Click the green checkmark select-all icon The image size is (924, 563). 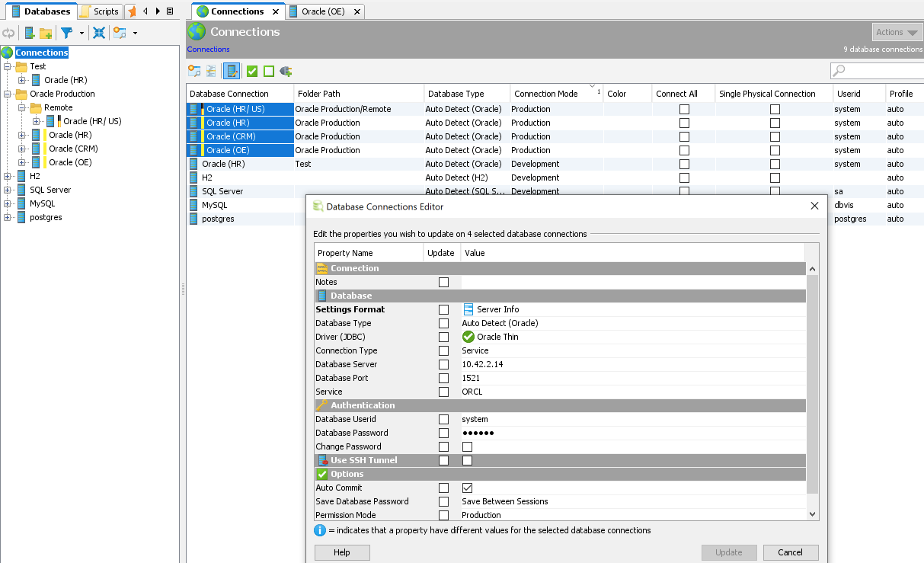(x=252, y=71)
